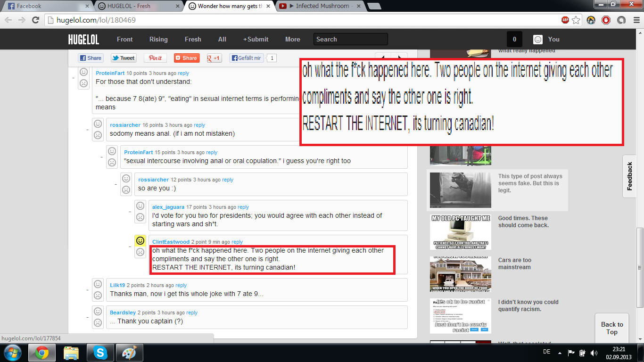Upvote ProteinFart's 10 points comment
The height and width of the screenshot is (362, 644).
coord(83,72)
